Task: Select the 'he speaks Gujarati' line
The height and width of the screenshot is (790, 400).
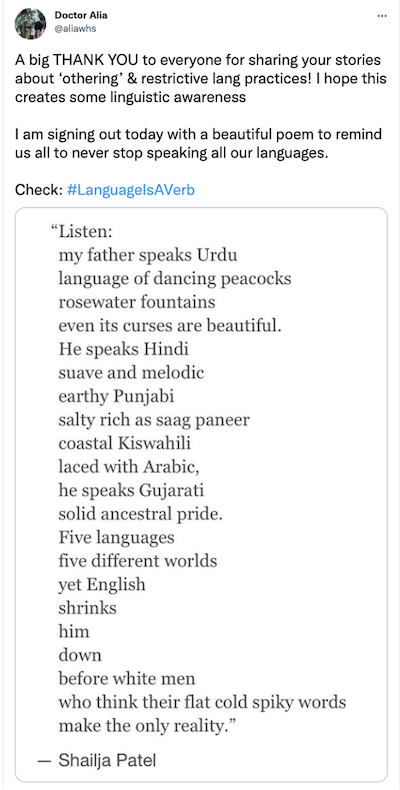Action: (131, 490)
